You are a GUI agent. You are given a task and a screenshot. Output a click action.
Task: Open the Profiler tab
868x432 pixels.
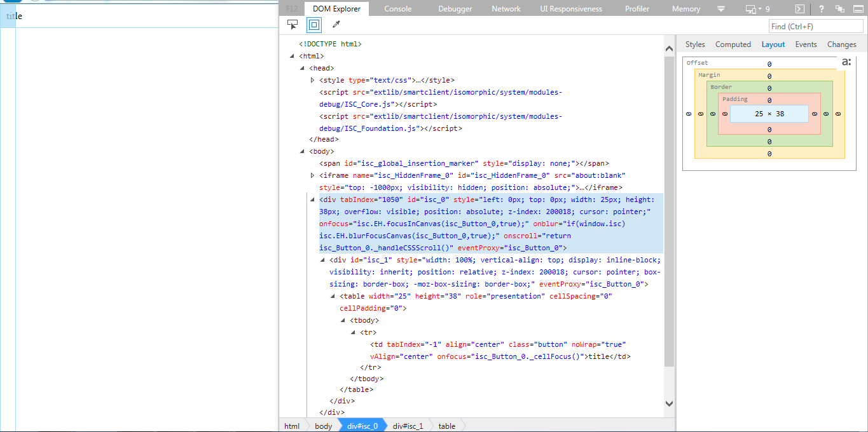tap(637, 9)
